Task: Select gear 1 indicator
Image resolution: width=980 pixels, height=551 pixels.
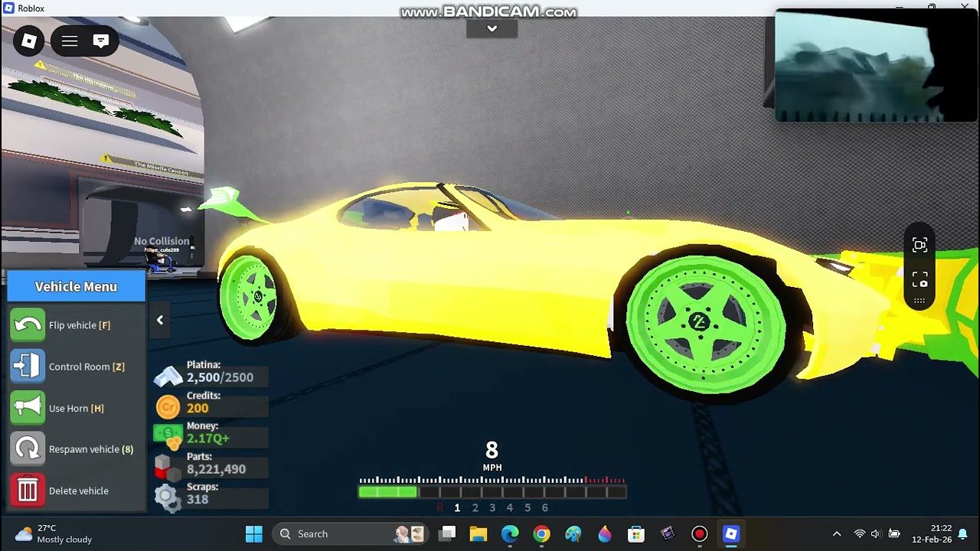Action: [457, 507]
